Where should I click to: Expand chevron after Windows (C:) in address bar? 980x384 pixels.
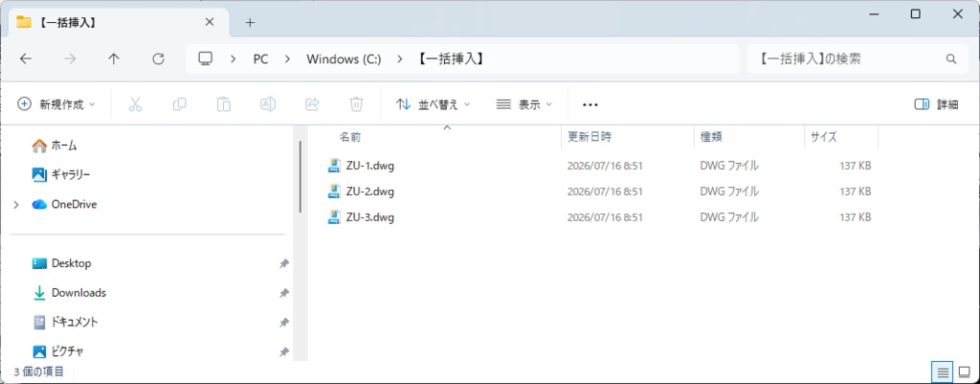399,58
